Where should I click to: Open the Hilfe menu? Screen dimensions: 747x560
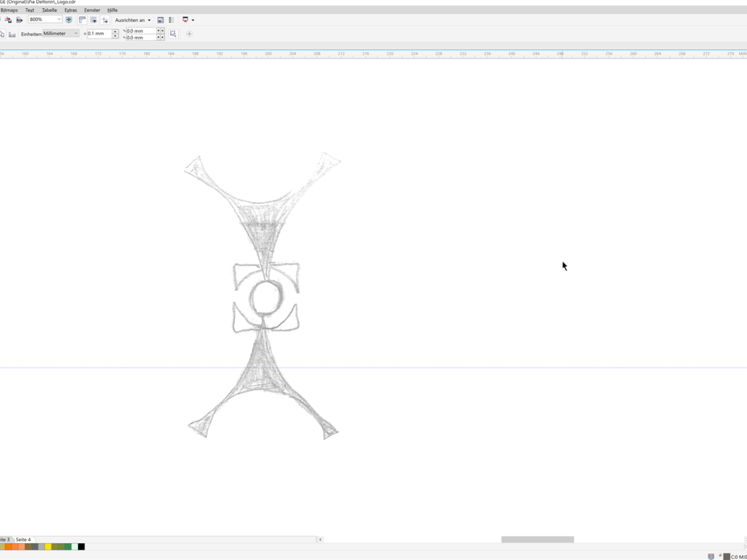point(113,10)
